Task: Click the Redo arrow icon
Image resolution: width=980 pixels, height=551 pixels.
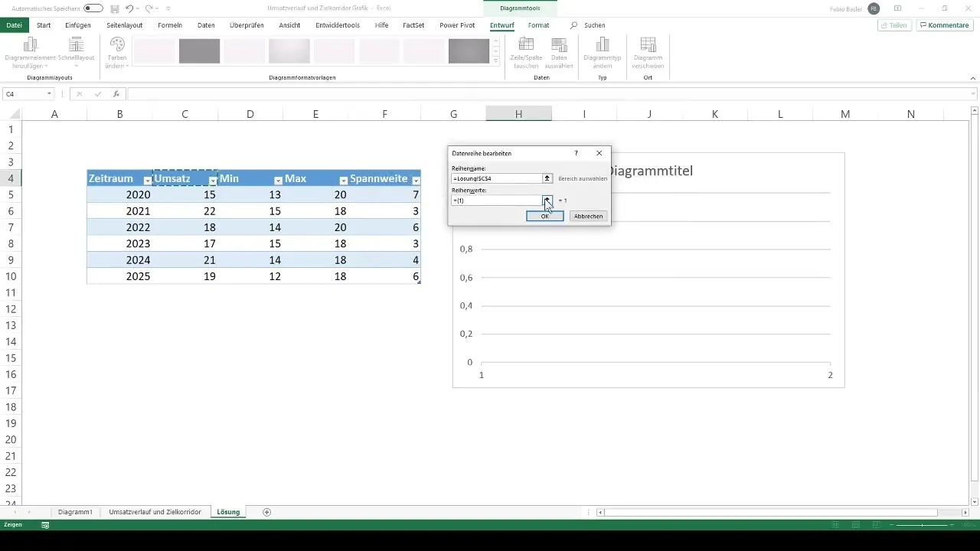Action: [149, 8]
